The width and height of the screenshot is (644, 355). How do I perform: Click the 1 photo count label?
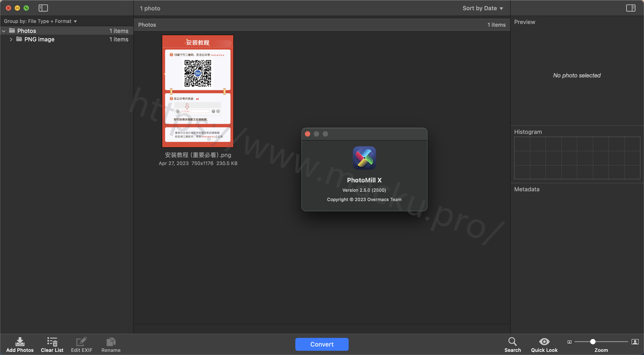click(x=150, y=8)
